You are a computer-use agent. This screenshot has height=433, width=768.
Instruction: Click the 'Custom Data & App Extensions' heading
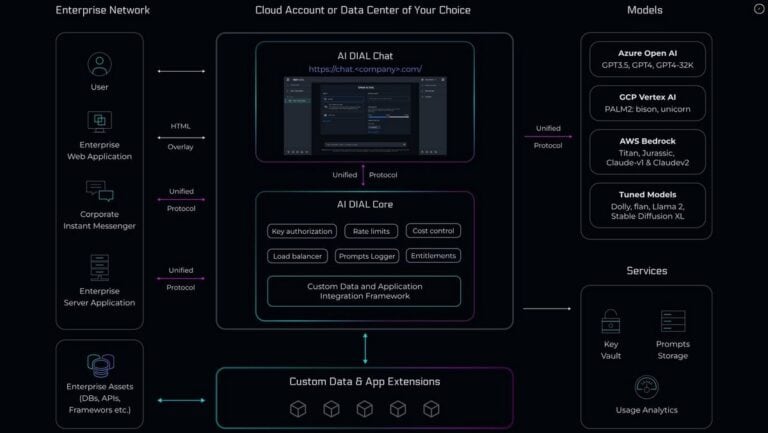[x=364, y=382]
